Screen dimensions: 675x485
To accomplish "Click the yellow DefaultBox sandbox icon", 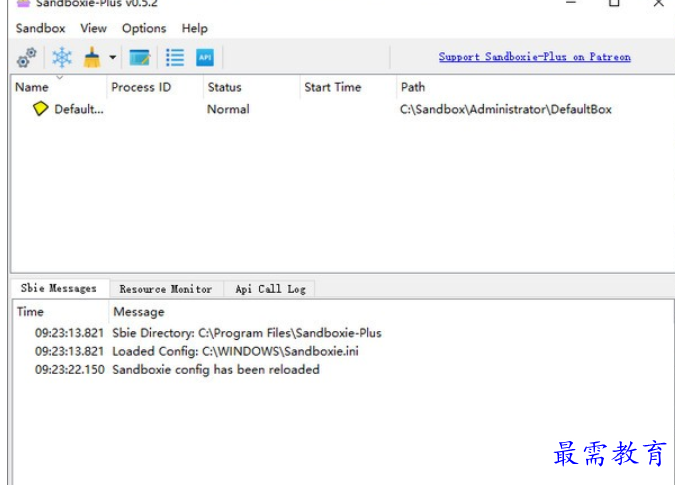I will click(40, 108).
